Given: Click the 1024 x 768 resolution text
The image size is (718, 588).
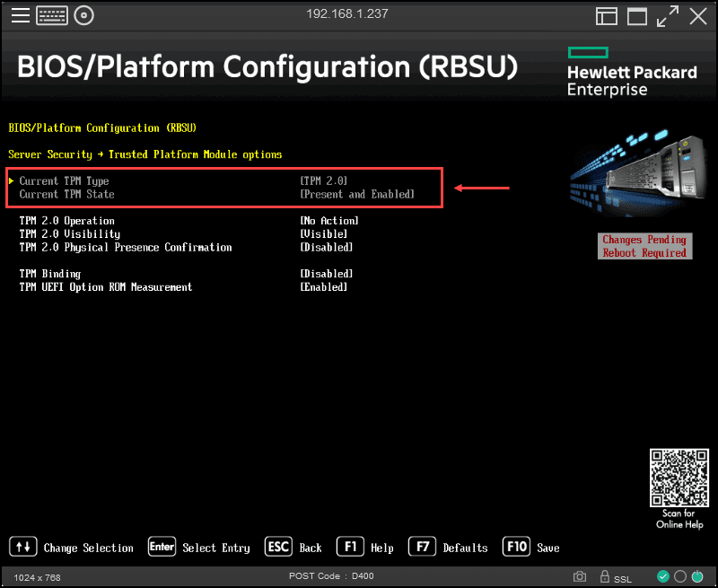Looking at the screenshot, I should (37, 577).
